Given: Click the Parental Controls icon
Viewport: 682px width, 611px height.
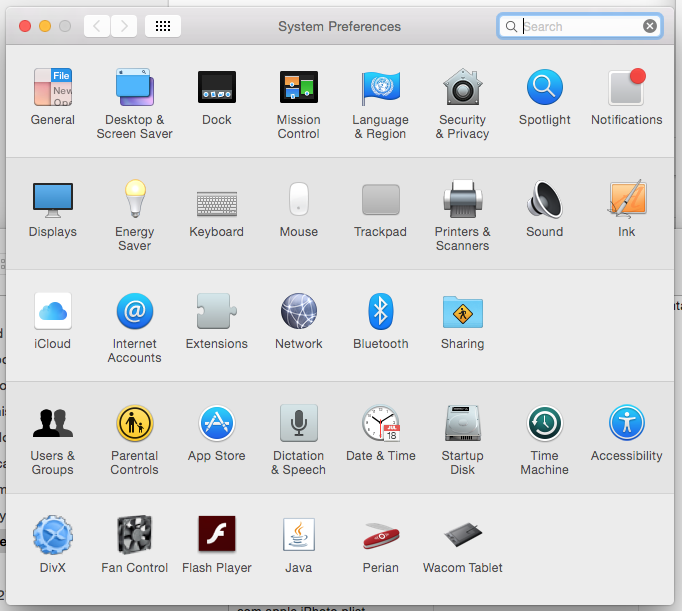Looking at the screenshot, I should (135, 424).
